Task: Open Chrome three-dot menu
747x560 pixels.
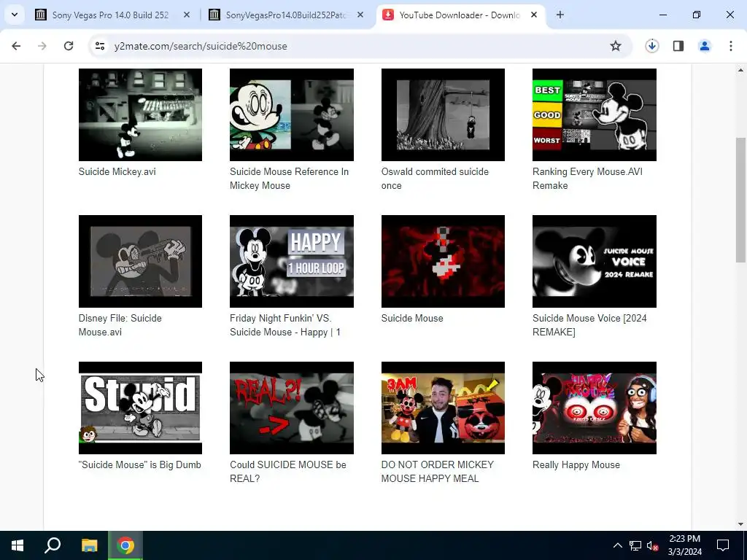Action: click(x=731, y=46)
